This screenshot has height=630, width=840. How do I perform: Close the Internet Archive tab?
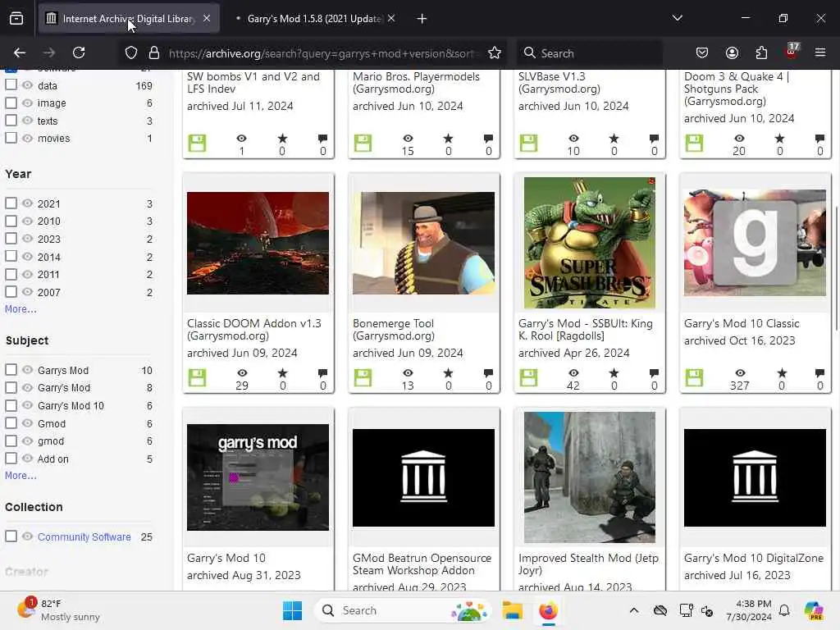207,18
